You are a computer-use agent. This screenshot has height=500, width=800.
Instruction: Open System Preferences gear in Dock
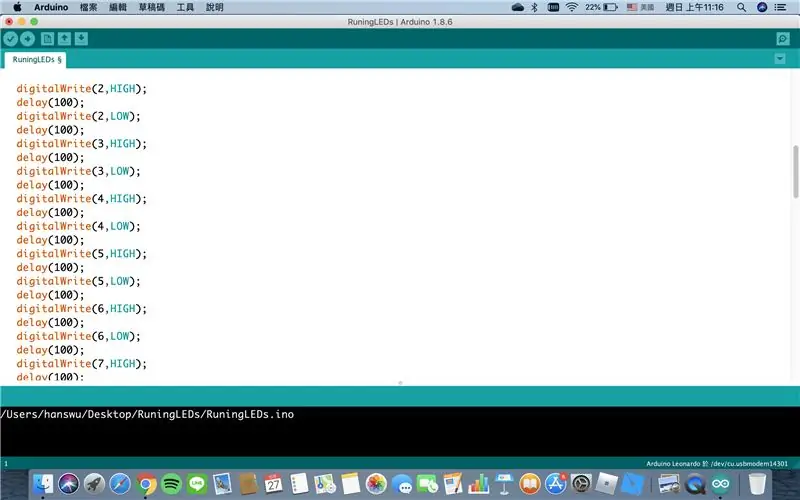(x=581, y=484)
